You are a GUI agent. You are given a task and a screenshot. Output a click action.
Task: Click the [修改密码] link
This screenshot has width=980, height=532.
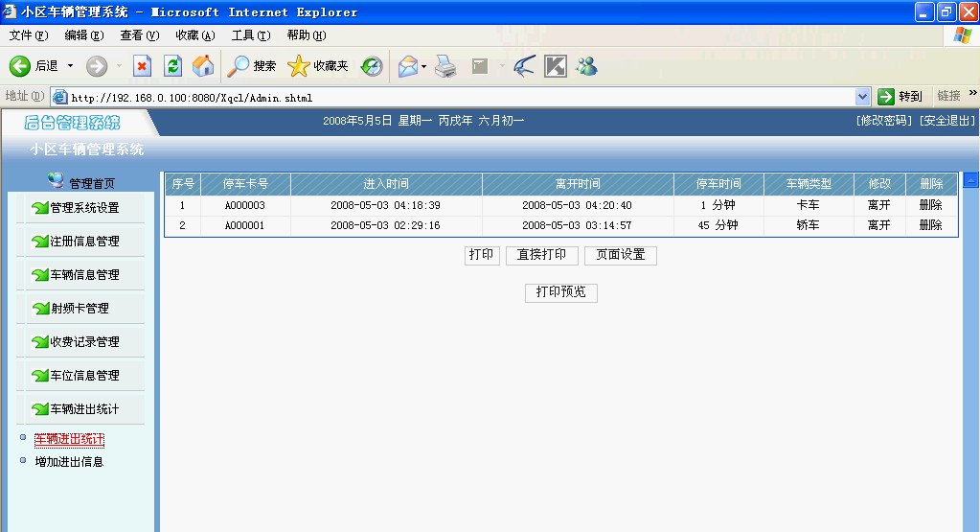(884, 121)
